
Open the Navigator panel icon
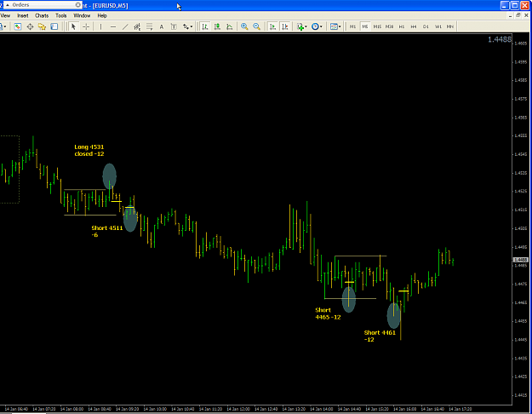tap(42, 26)
